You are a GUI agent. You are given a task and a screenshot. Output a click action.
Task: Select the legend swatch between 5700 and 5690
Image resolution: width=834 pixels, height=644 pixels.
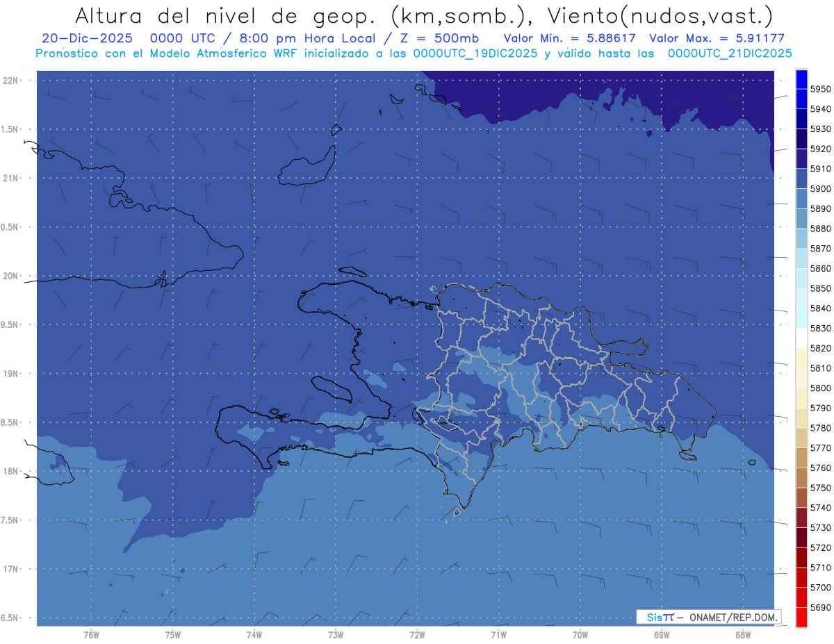(801, 597)
